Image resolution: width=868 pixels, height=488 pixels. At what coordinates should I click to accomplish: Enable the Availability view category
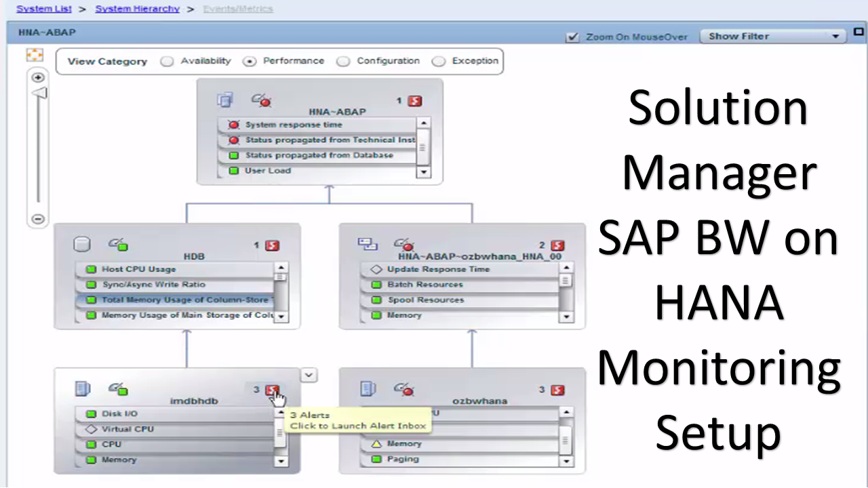167,60
